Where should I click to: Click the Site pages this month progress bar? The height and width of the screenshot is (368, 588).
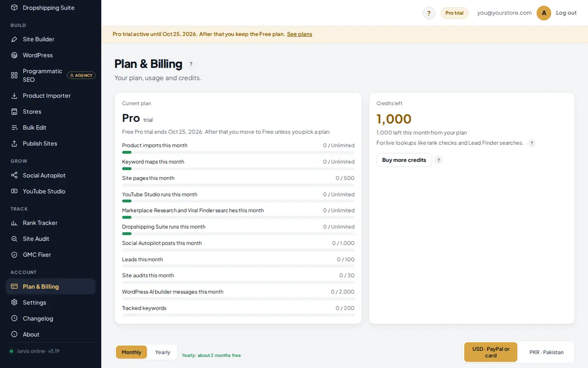pyautogui.click(x=238, y=185)
